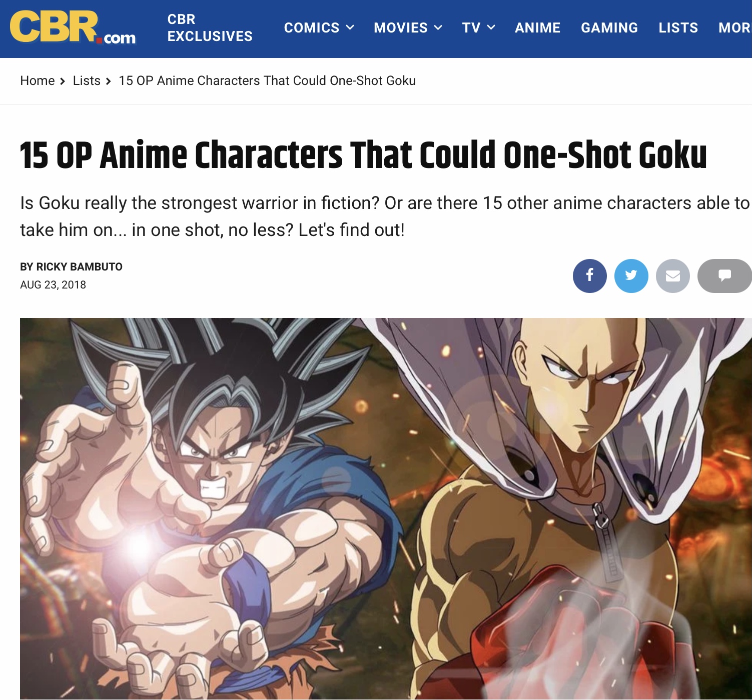Open the TV dropdown menu
Screen dimensions: 752x700
(x=478, y=27)
